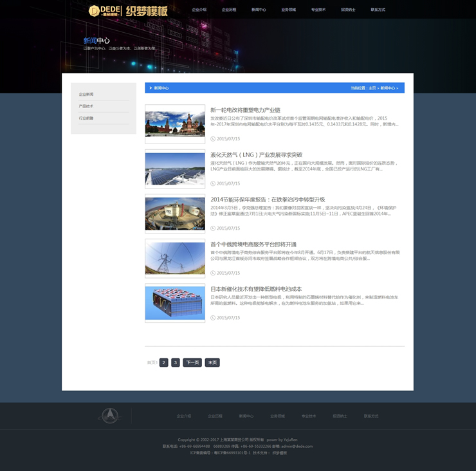Click clock icon under LNG article
The height and width of the screenshot is (471, 476).
click(214, 183)
